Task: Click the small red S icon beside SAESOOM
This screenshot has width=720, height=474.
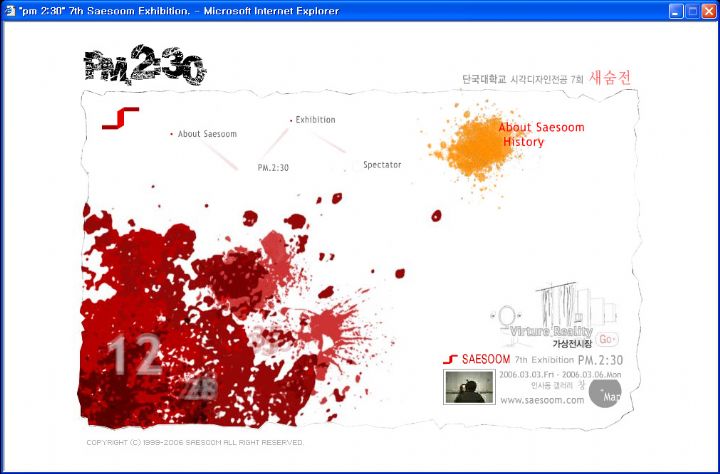Action: (450, 359)
